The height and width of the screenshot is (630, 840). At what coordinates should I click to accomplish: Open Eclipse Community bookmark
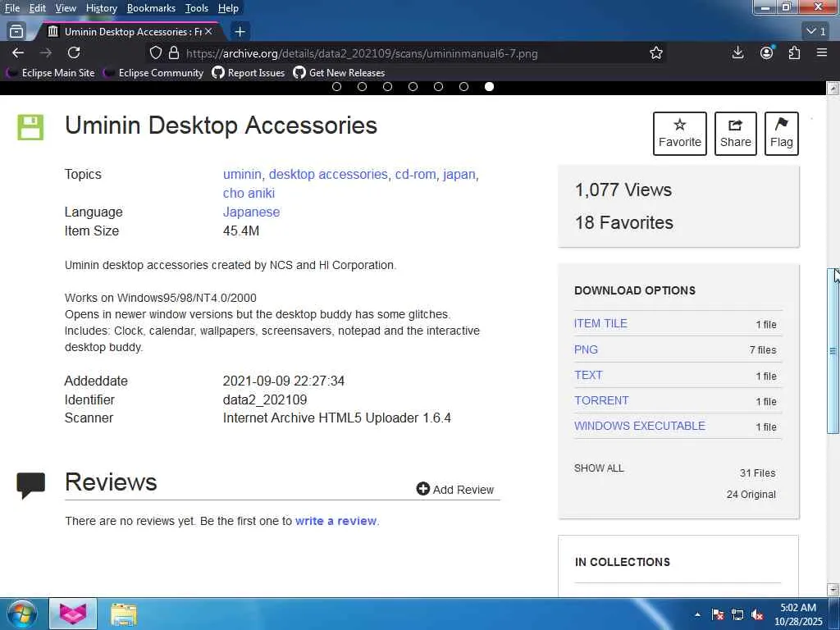pos(153,72)
